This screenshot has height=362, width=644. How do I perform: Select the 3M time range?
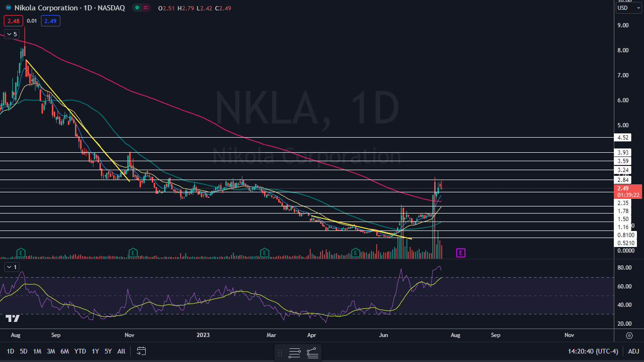pos(51,351)
